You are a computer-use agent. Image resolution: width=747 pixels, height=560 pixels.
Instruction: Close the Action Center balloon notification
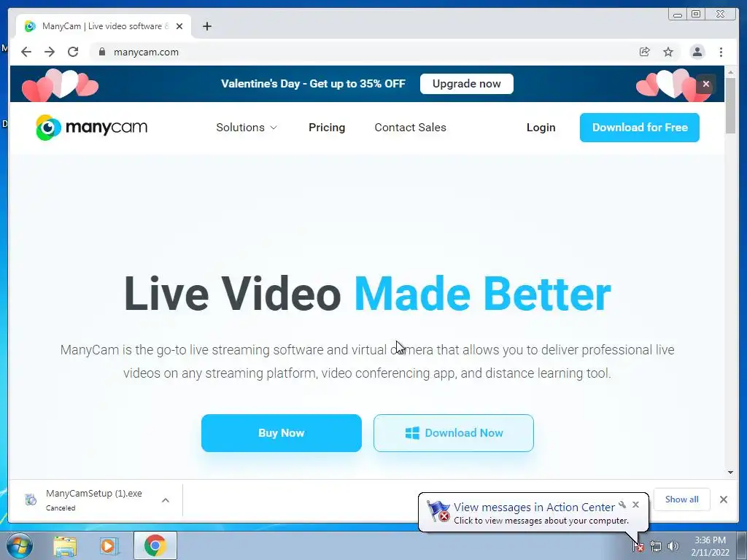point(635,505)
